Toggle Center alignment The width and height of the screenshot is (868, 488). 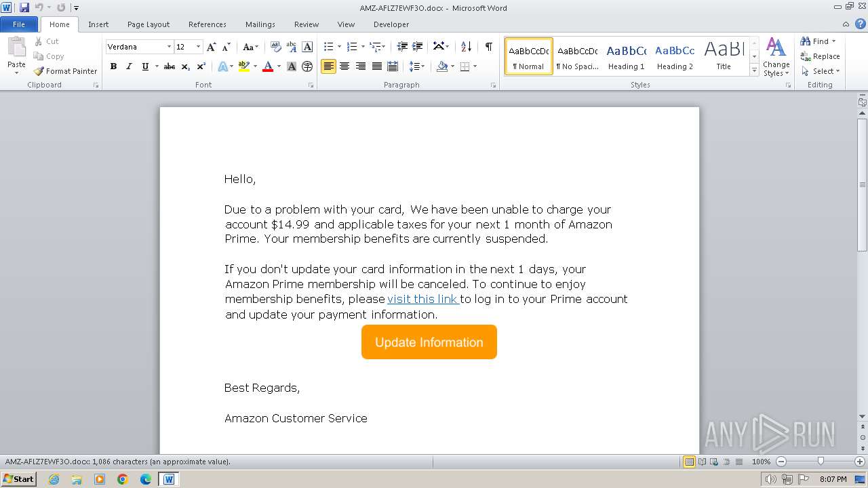[x=344, y=66]
